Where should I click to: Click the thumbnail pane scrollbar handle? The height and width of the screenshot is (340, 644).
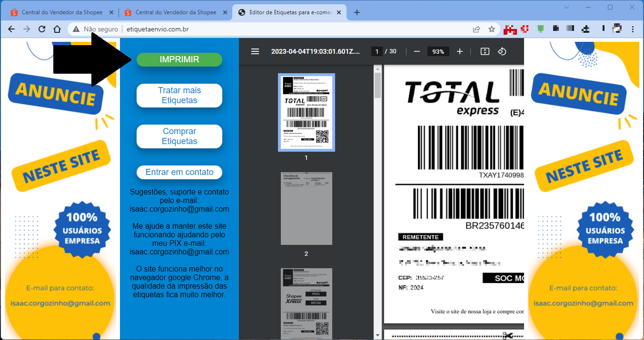tap(378, 86)
